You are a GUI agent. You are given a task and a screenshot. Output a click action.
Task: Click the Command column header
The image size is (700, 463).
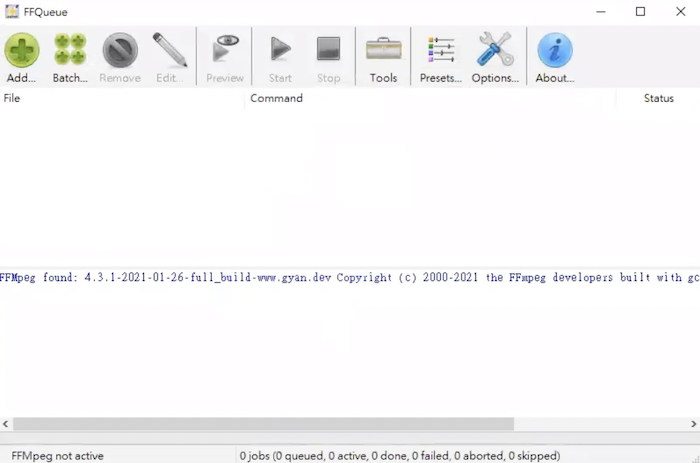[x=430, y=98]
